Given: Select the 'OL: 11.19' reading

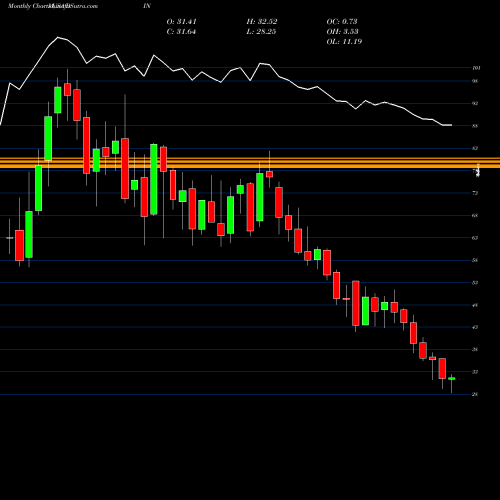Looking at the screenshot, I should (344, 42).
